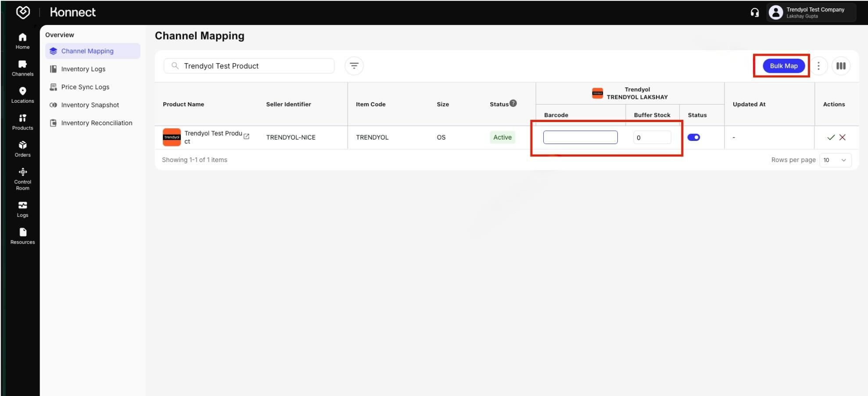This screenshot has height=396, width=868.
Task: Open the filter options icon
Action: 354,66
